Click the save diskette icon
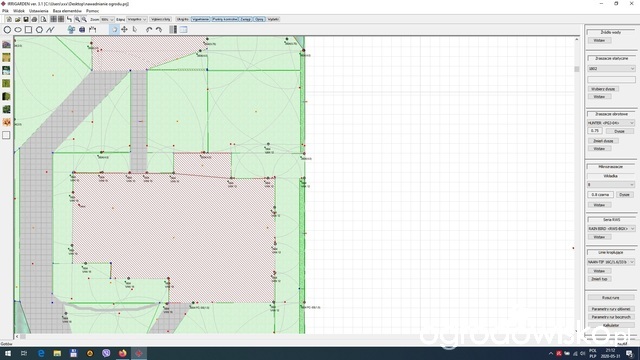This screenshot has height=360, width=640. pyautogui.click(x=26, y=19)
